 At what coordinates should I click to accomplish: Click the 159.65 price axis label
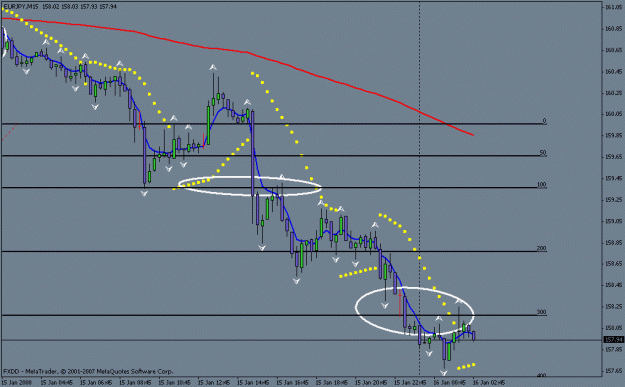point(614,157)
